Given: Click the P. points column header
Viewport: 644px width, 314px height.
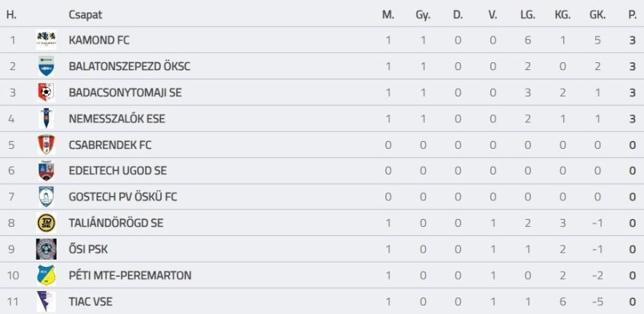Looking at the screenshot, I should 632,14.
